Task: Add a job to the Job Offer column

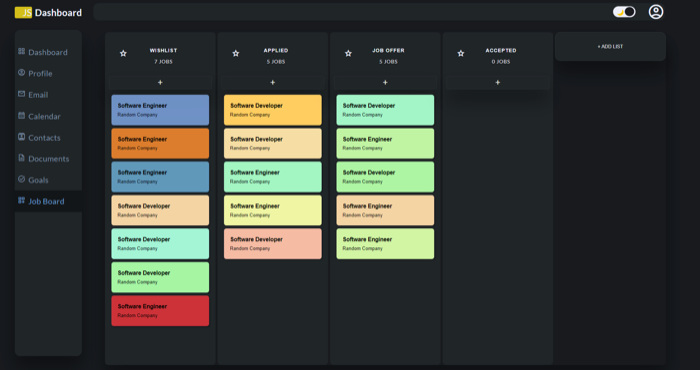Action: pyautogui.click(x=385, y=83)
